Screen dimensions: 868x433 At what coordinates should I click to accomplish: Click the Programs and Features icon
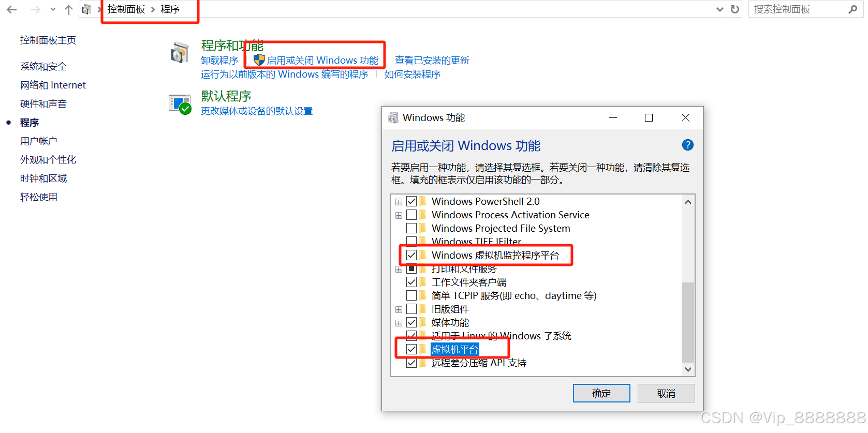180,53
